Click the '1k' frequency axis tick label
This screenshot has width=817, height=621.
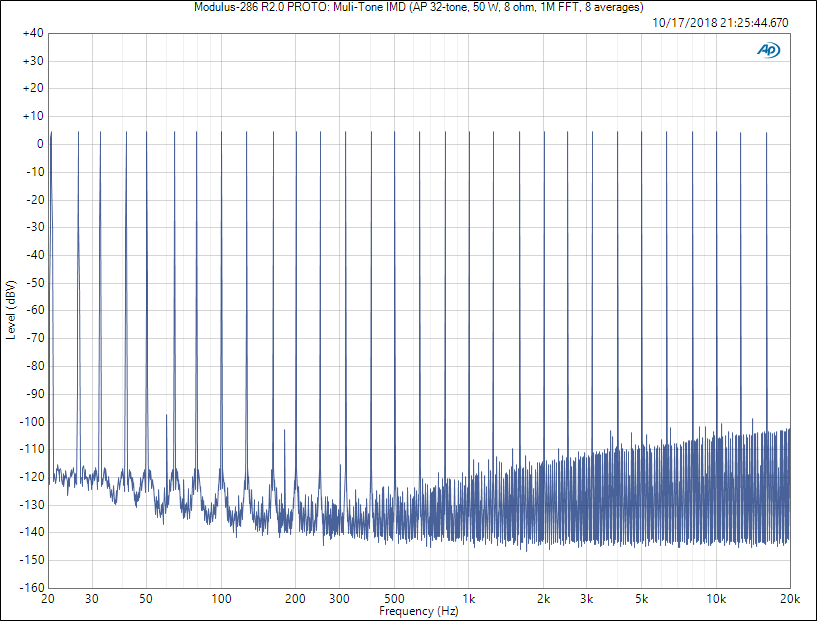pos(468,599)
